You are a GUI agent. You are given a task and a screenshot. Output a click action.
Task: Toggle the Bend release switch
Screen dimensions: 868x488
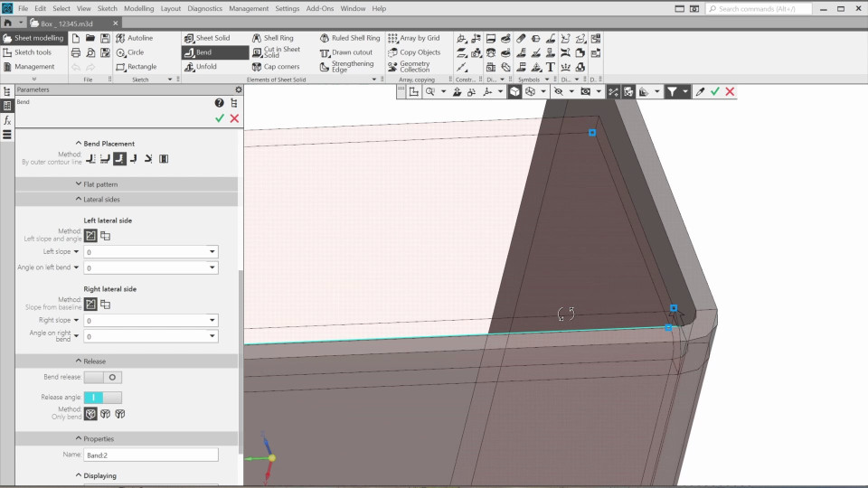click(103, 378)
